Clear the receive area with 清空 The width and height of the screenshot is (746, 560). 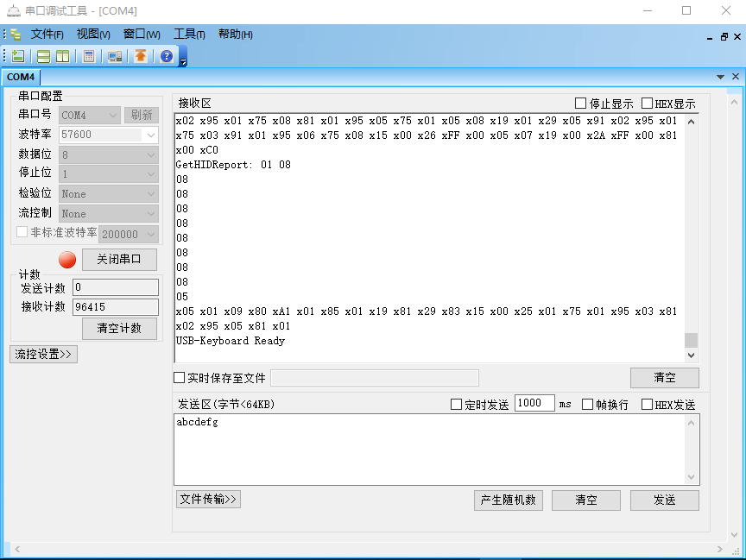point(665,378)
